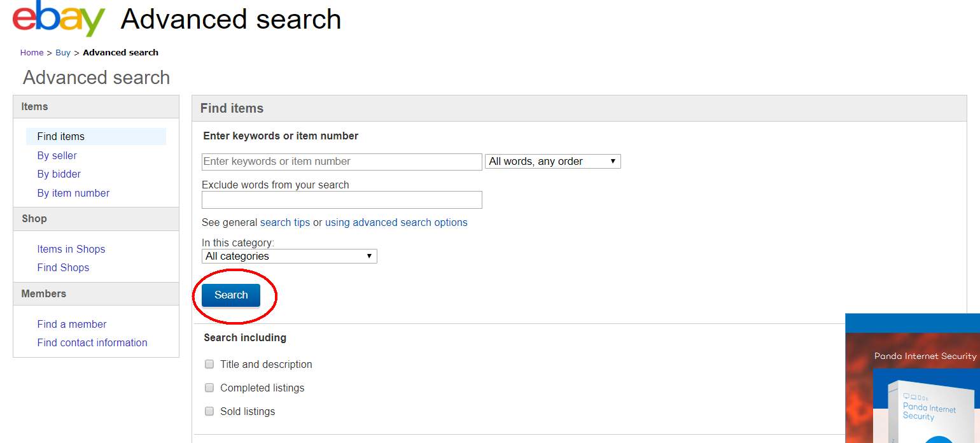This screenshot has width=980, height=443.
Task: Click the blue Search button
Action: coord(231,295)
